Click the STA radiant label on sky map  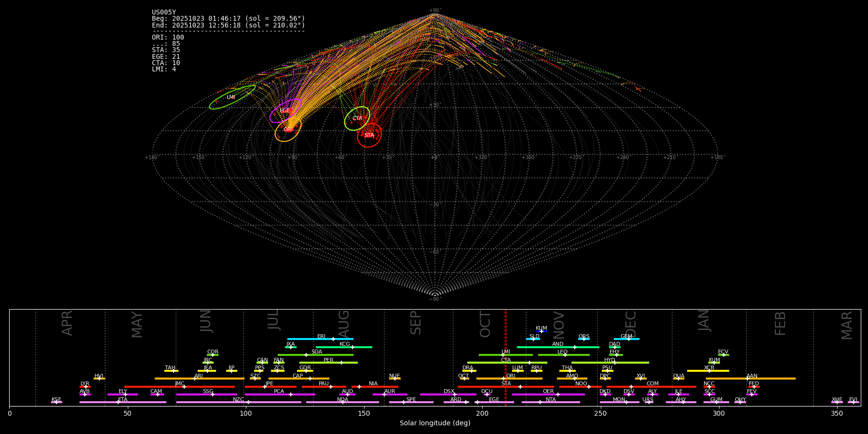pos(369,136)
